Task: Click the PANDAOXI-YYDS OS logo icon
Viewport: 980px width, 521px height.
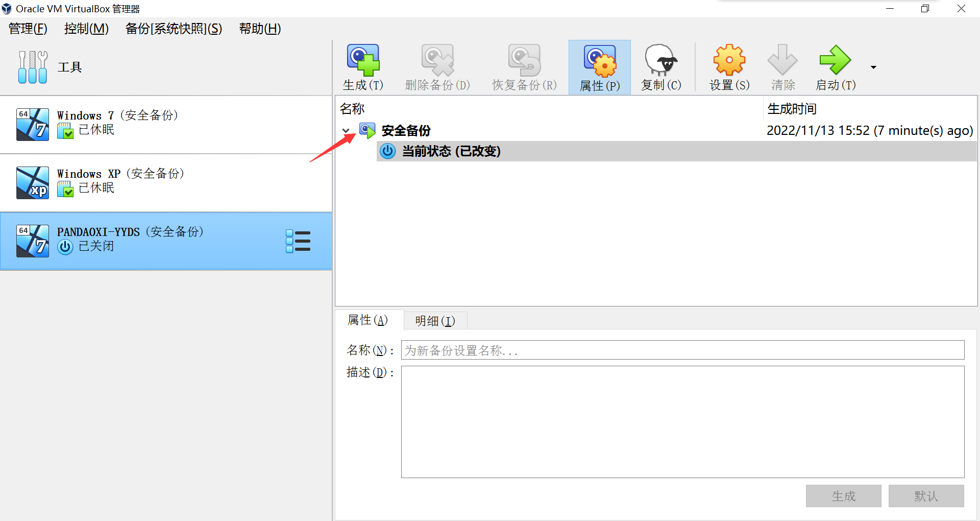Action: (33, 241)
